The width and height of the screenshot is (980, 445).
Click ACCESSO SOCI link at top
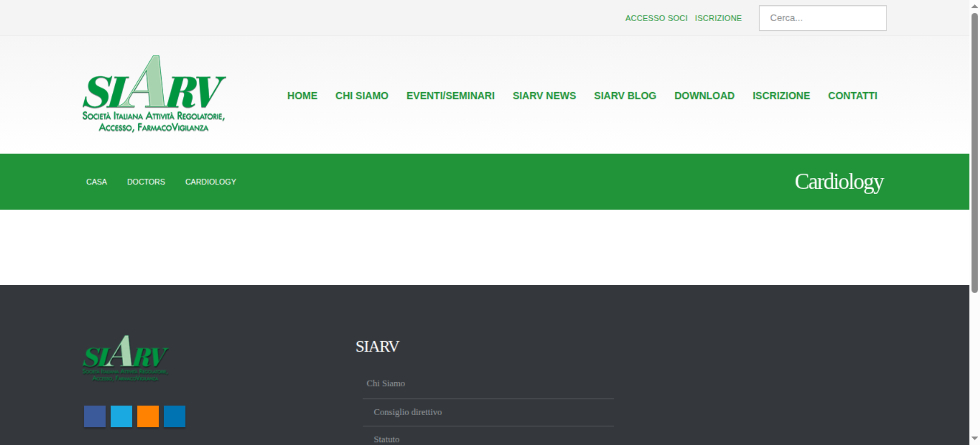pyautogui.click(x=656, y=18)
